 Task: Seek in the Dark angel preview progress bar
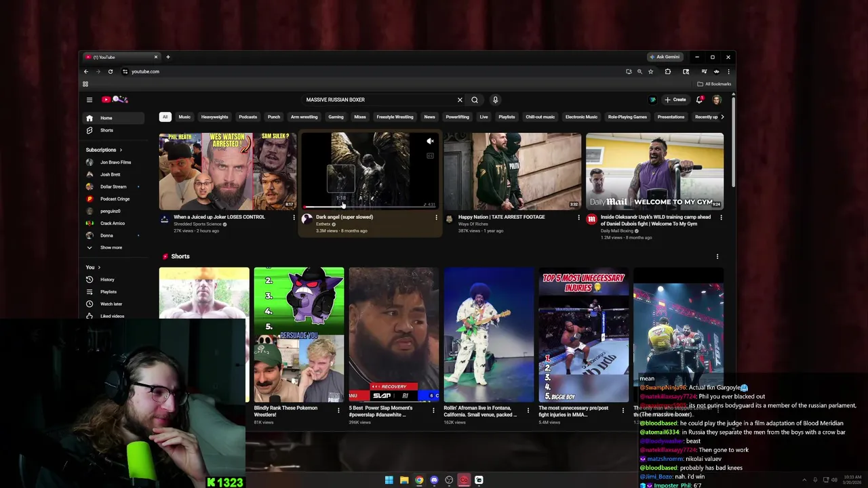370,207
